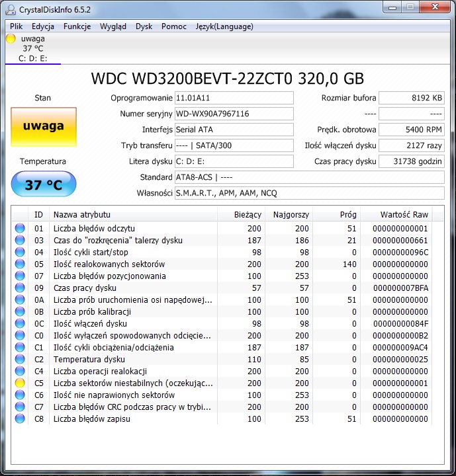Click the Najgorszy column header
Viewport: 456px width, 476px height.
289,215
